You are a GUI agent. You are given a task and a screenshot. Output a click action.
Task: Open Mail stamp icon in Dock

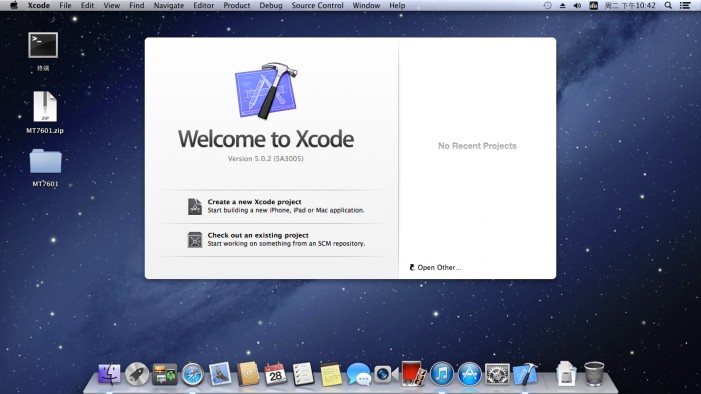pos(220,374)
